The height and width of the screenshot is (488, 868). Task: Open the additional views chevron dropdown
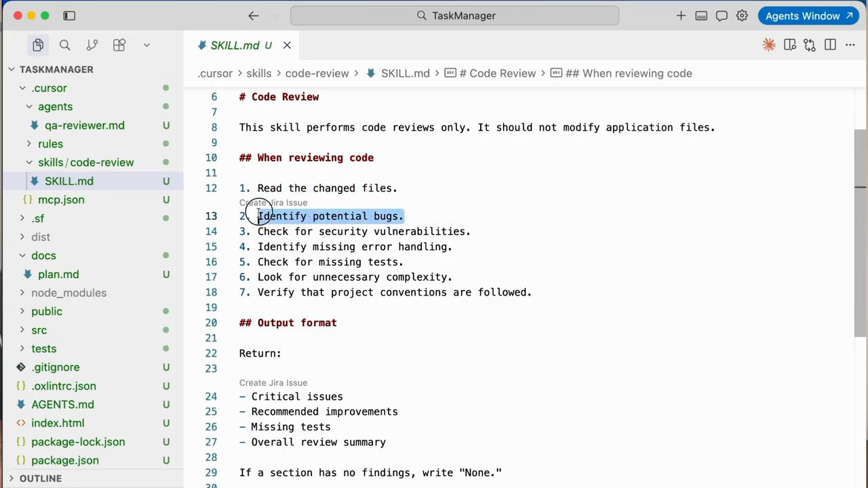point(146,45)
